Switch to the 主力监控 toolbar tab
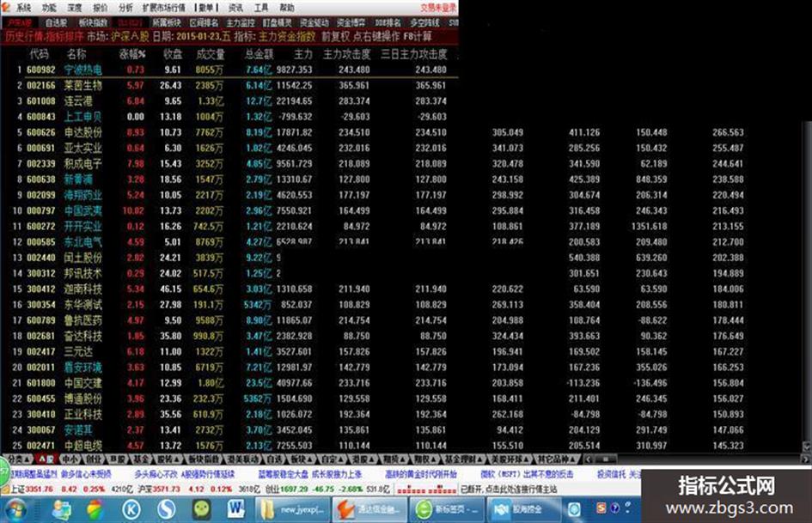This screenshot has height=523, width=812. click(241, 23)
